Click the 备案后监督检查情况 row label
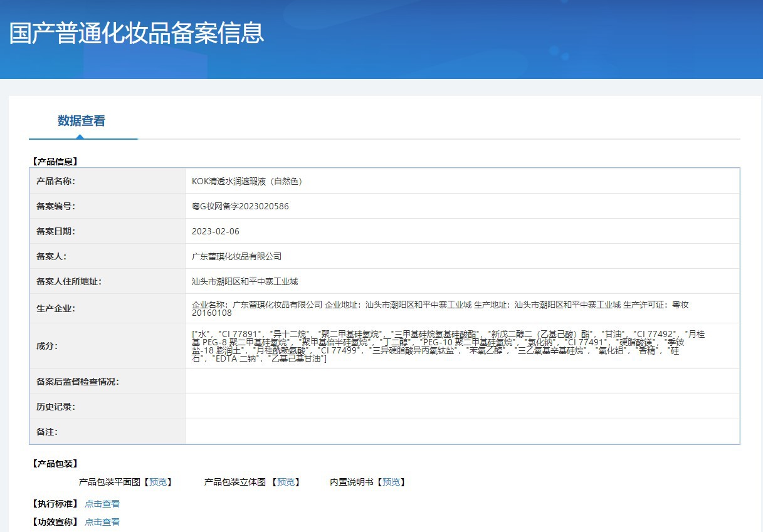 (x=78, y=382)
